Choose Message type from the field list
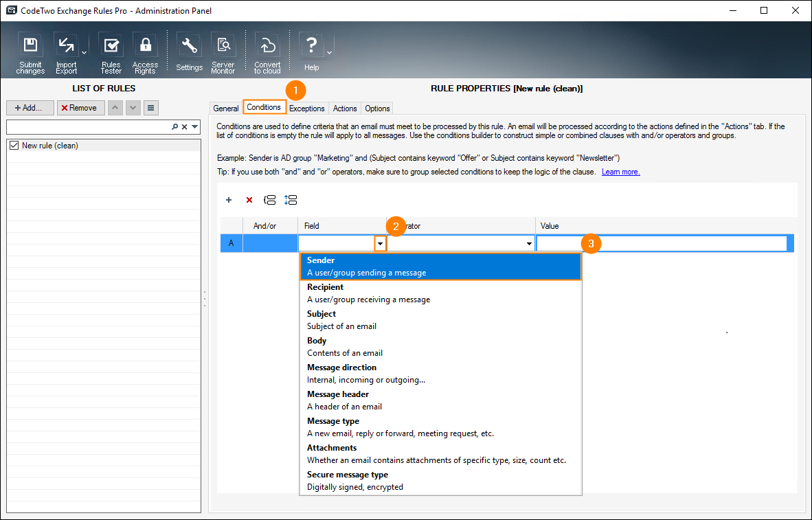 441,427
